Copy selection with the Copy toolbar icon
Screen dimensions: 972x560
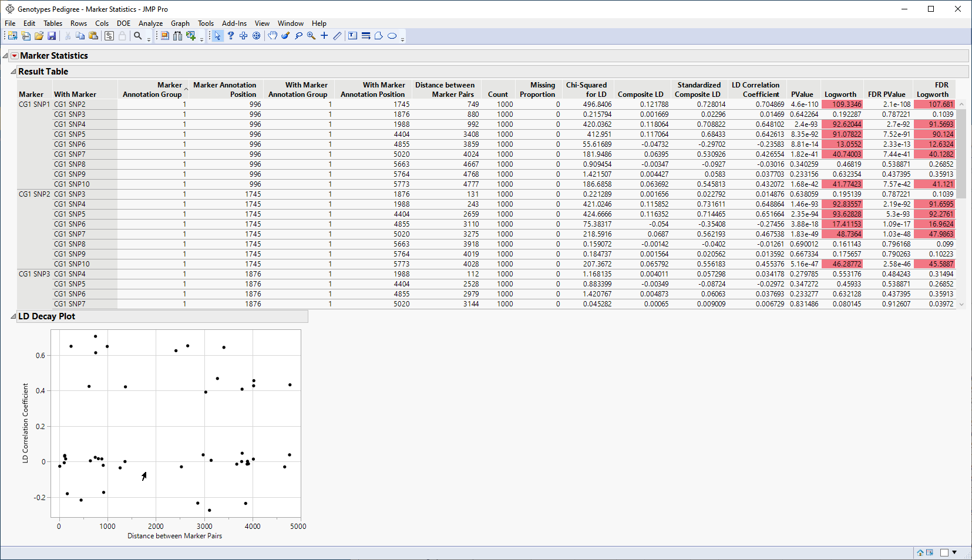(x=80, y=36)
